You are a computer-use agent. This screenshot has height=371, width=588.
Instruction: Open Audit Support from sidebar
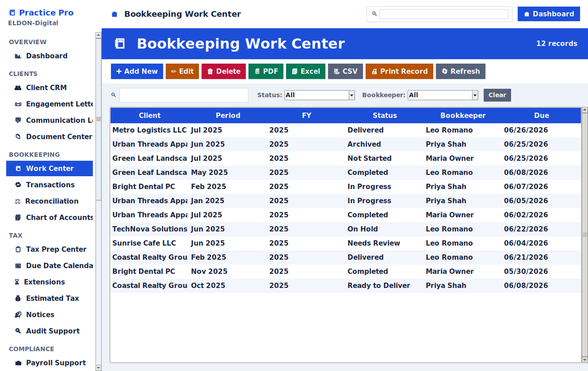[x=49, y=331]
